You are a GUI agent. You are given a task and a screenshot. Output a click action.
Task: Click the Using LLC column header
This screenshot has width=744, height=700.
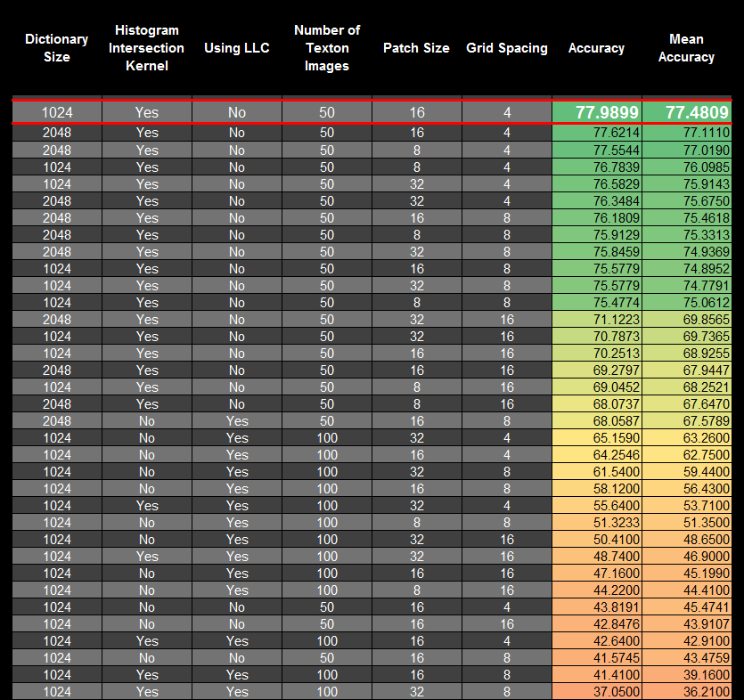pos(236,48)
